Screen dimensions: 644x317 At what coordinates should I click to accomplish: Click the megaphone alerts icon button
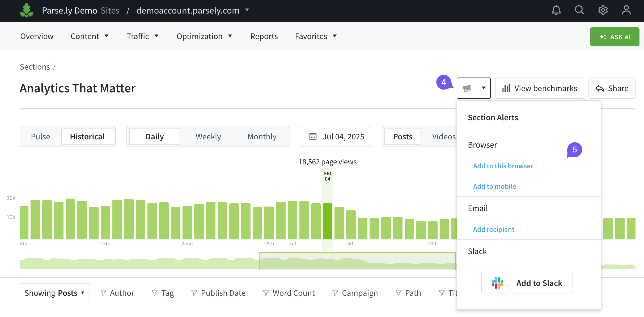click(x=467, y=88)
